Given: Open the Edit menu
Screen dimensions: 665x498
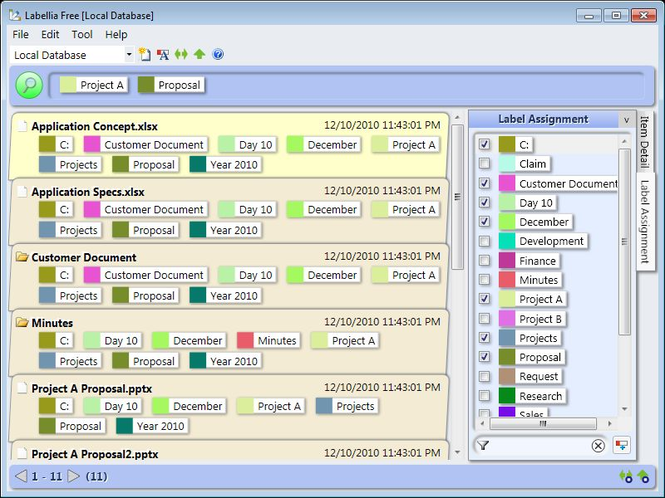Looking at the screenshot, I should pyautogui.click(x=50, y=34).
